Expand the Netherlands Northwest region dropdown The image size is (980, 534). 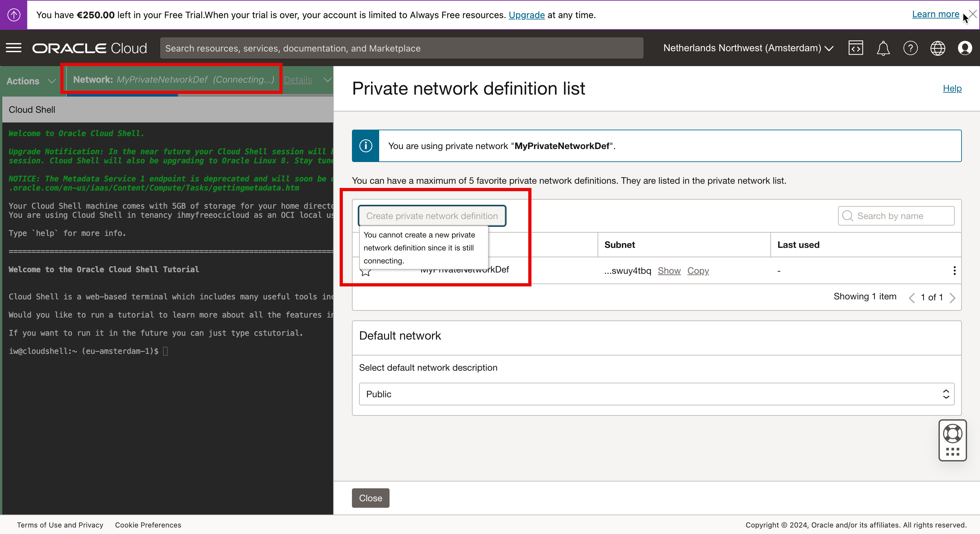coord(748,48)
